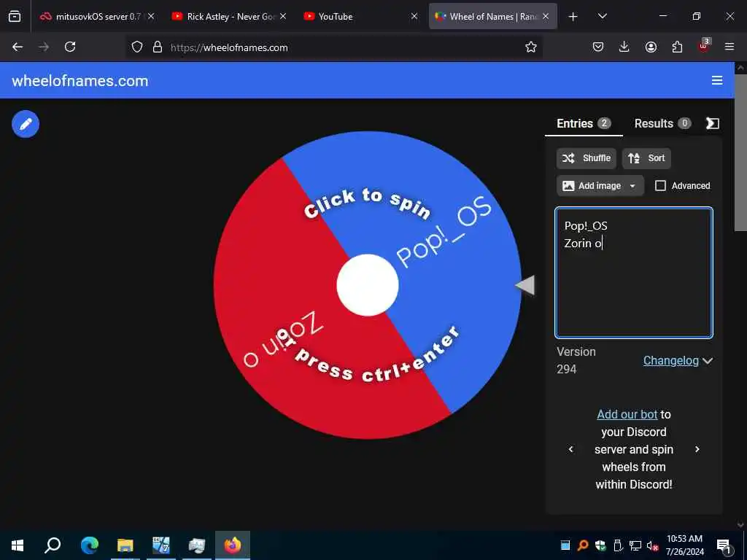Expand the Changelog chevron

708,361
